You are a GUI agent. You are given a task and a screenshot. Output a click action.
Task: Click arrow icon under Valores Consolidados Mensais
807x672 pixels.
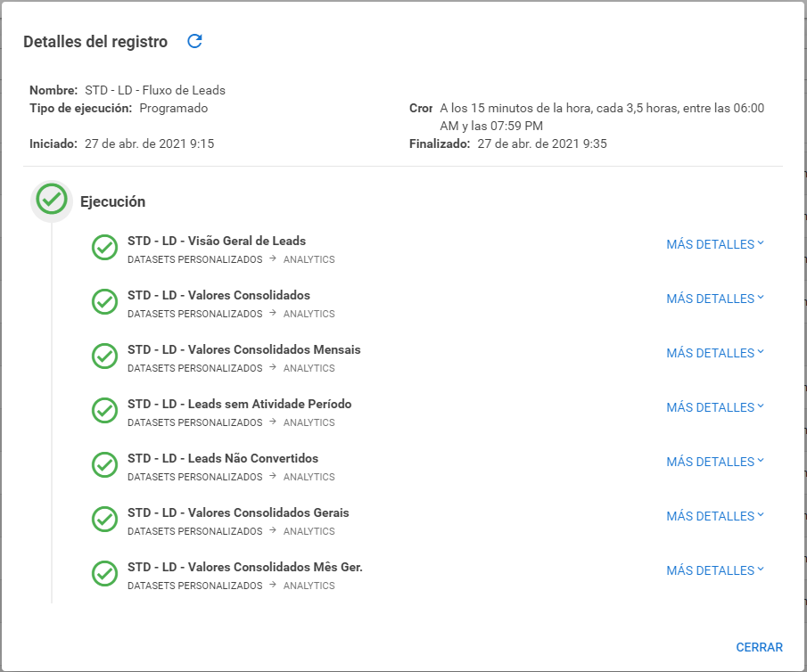pyautogui.click(x=273, y=367)
